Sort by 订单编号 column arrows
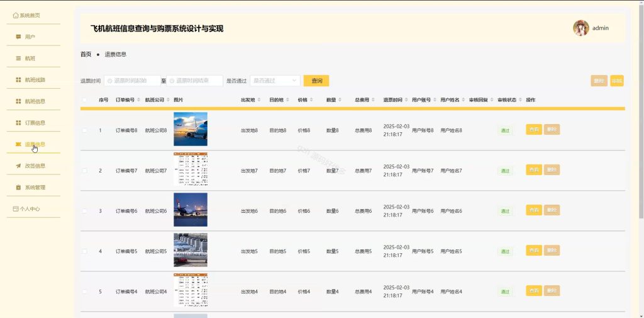Screen dimensions: 644x318 138,100
